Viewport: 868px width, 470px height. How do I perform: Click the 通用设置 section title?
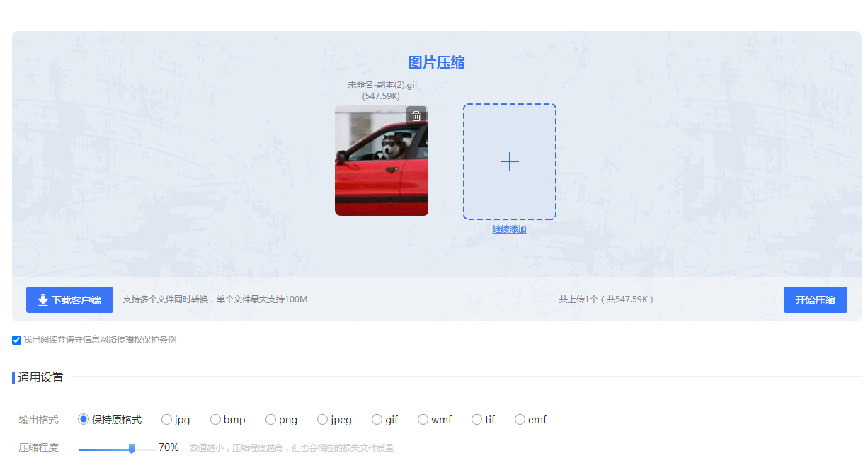pyautogui.click(x=41, y=378)
